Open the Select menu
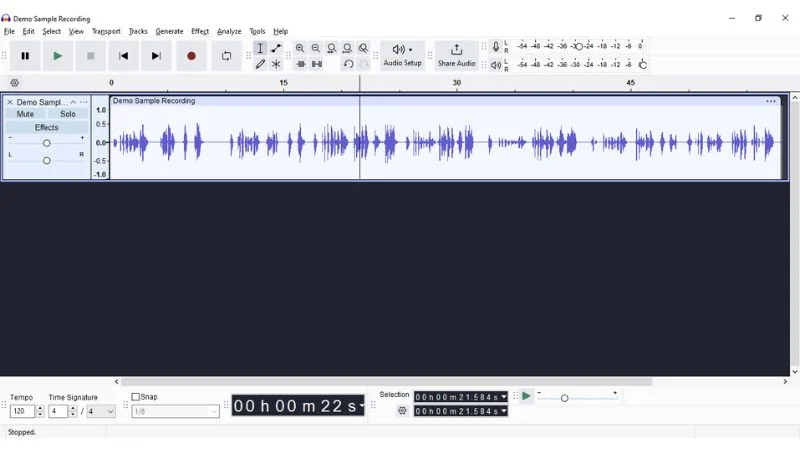 (52, 31)
